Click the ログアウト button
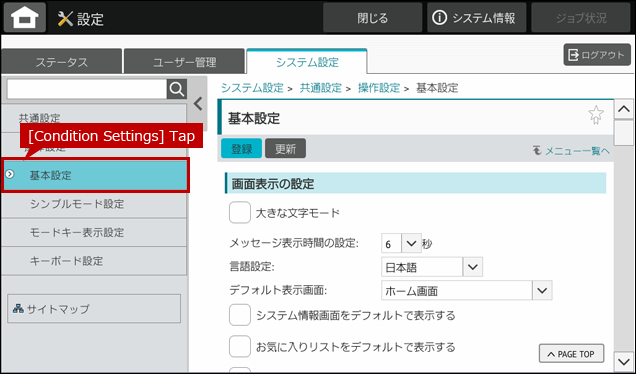This screenshot has width=636, height=374. click(597, 55)
